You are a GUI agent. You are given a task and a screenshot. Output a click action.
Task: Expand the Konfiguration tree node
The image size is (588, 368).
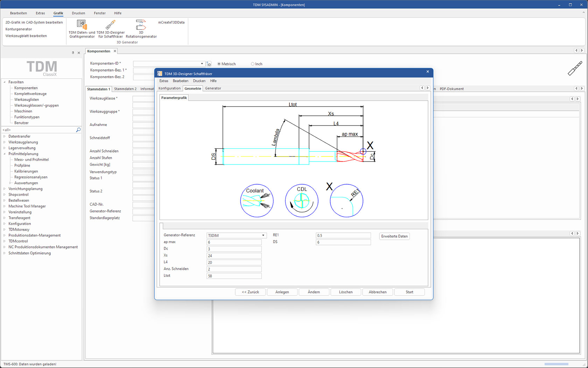click(5, 224)
